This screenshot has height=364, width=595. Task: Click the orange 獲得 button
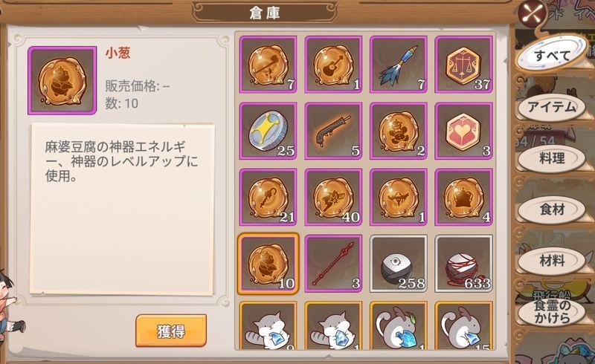[x=171, y=331]
